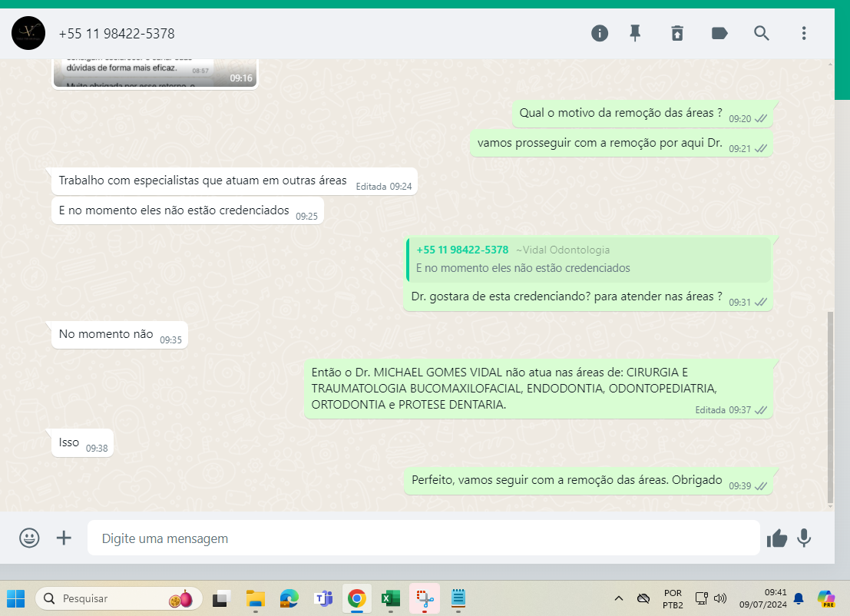Screen dimensions: 850x616
Task: Open the contact profile picture
Action: tap(28, 33)
